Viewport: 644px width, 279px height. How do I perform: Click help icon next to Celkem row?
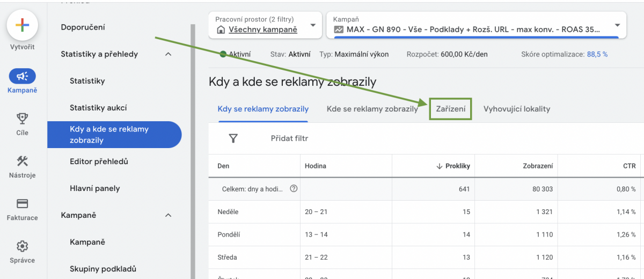pos(294,189)
